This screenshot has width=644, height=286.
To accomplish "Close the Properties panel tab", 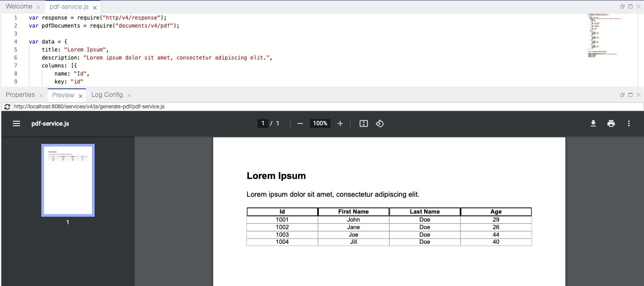I will coord(41,95).
